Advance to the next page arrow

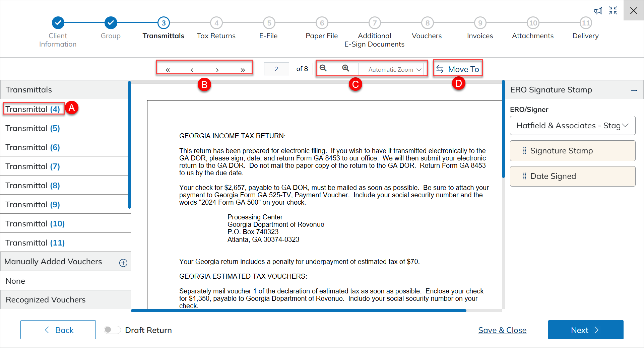tap(217, 70)
